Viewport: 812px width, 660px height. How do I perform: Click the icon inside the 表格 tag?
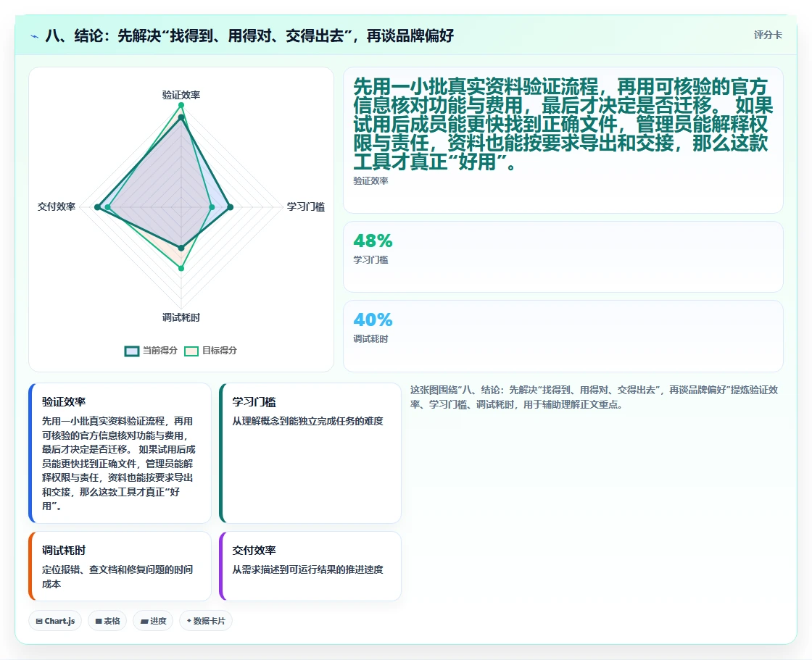99,621
